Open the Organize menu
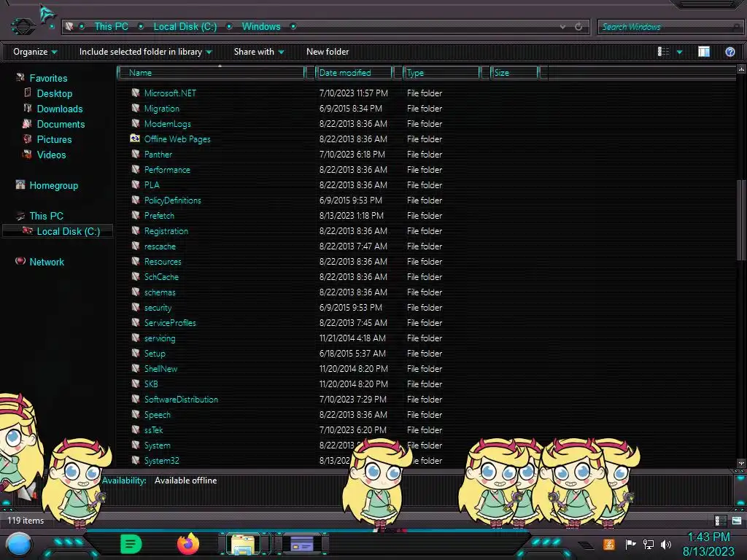 [x=35, y=52]
